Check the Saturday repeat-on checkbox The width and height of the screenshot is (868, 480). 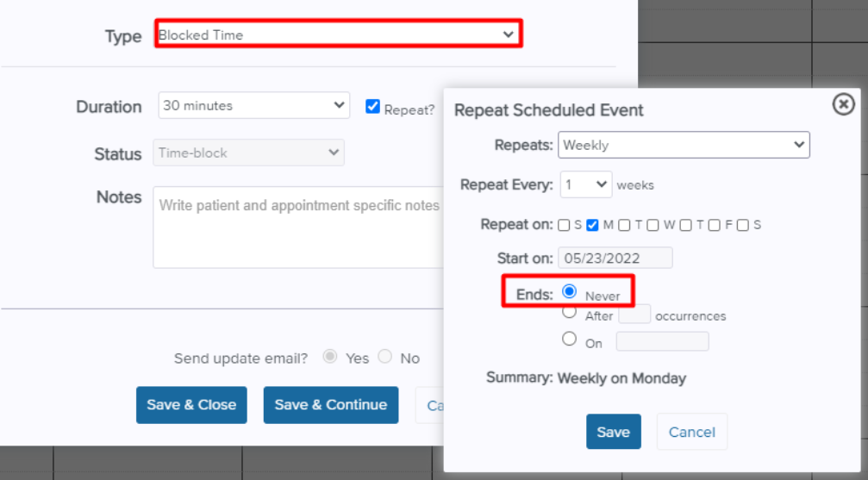(x=743, y=225)
